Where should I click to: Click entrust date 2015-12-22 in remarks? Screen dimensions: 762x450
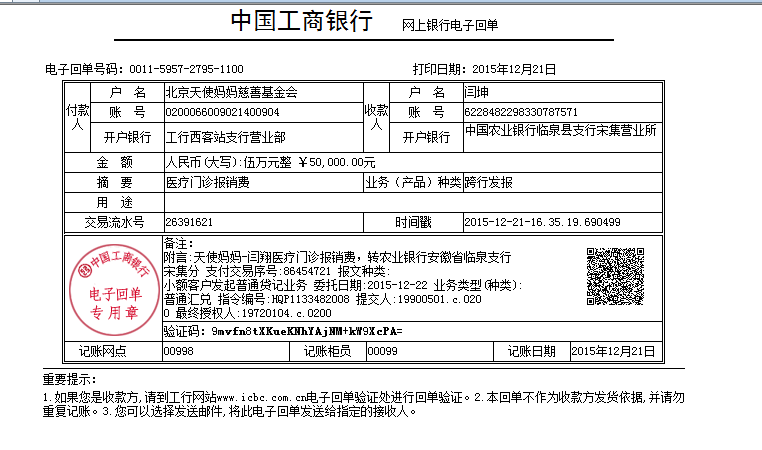coord(397,285)
